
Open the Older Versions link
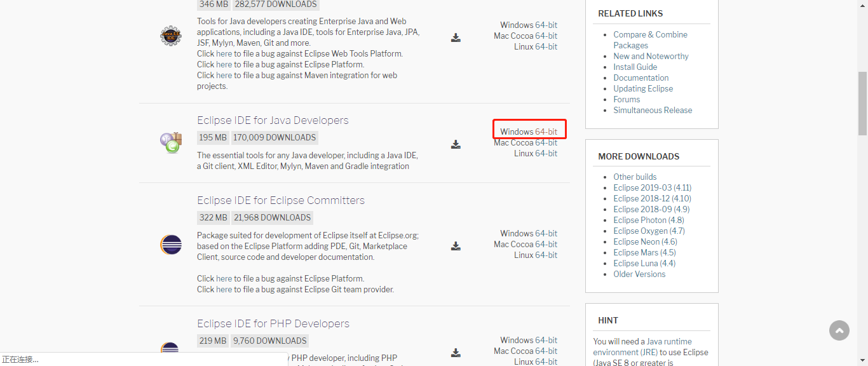click(x=639, y=274)
